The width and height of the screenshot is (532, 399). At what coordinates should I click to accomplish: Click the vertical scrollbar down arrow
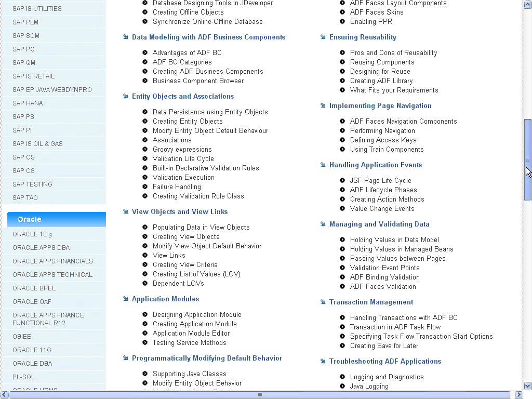[528, 386]
